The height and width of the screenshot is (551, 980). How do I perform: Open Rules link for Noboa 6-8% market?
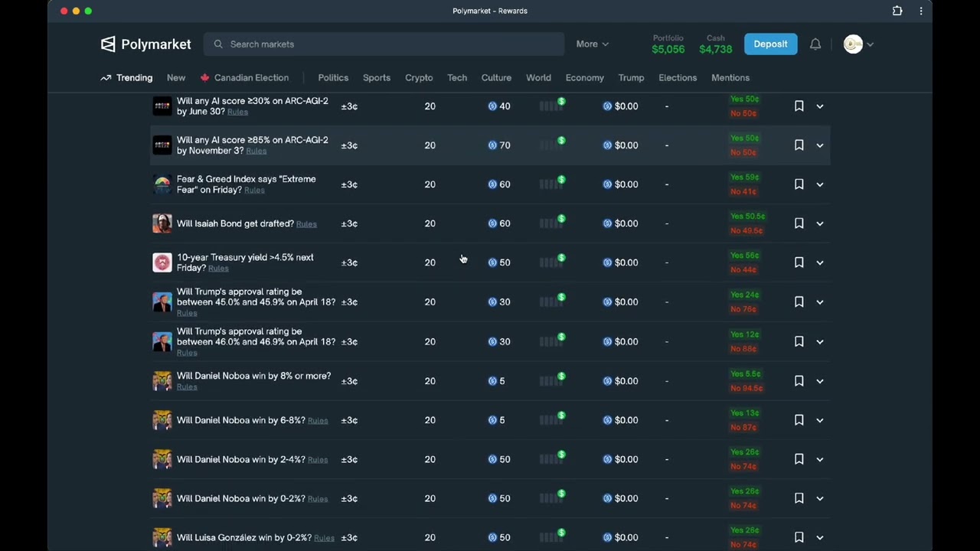point(318,421)
